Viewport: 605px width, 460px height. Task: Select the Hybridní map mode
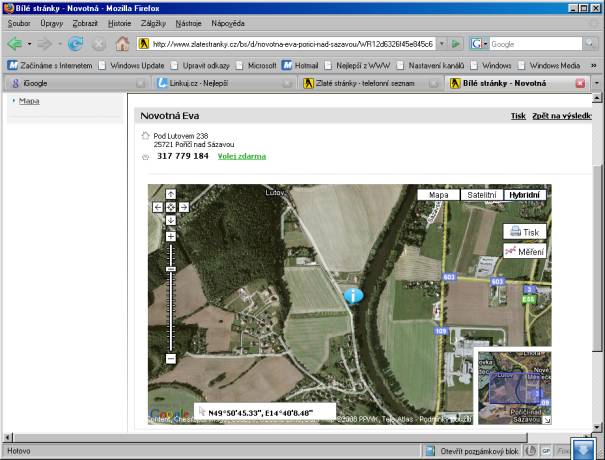click(525, 195)
